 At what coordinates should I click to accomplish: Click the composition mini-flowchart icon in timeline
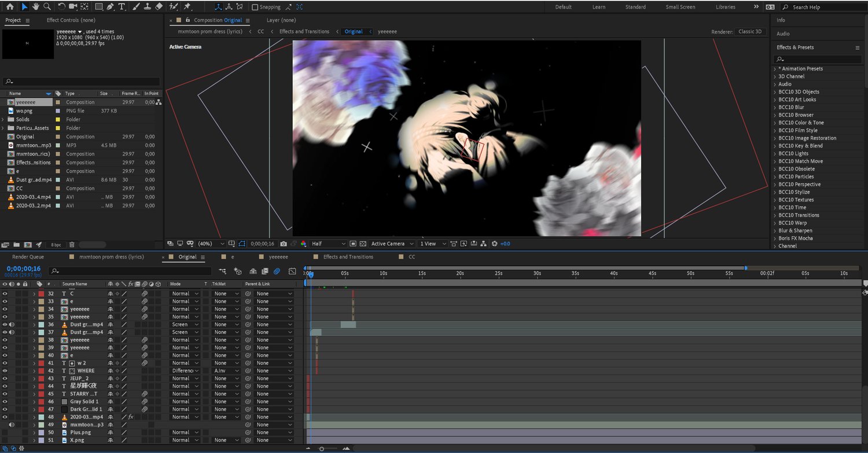[x=223, y=271]
